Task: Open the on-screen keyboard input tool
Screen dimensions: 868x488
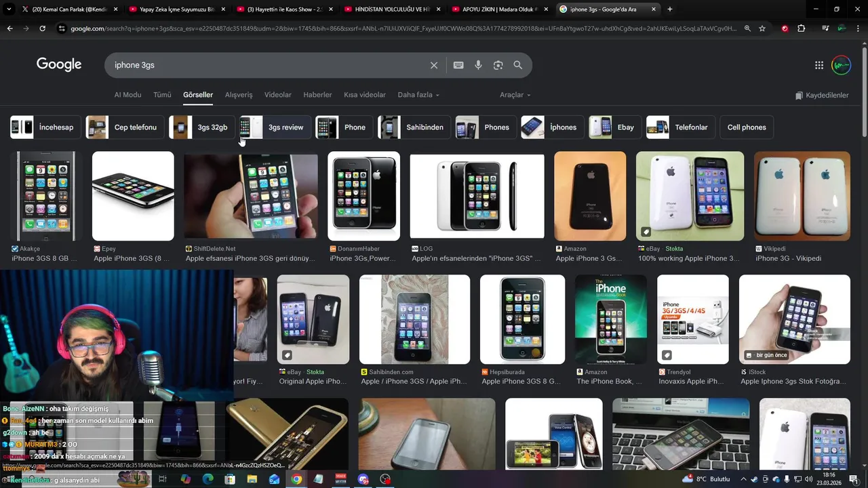Action: tap(458, 65)
